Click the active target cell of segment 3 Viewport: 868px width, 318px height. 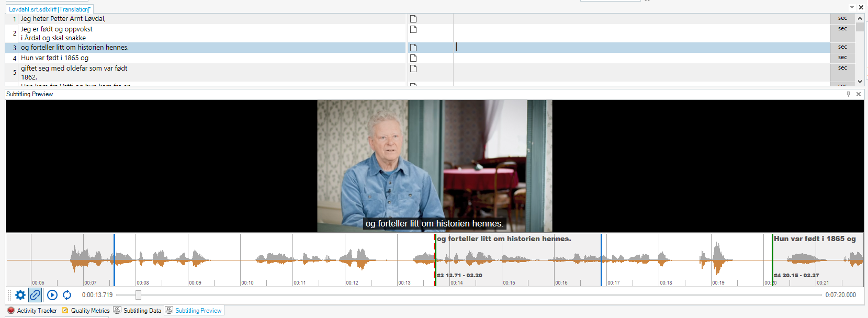pos(641,48)
